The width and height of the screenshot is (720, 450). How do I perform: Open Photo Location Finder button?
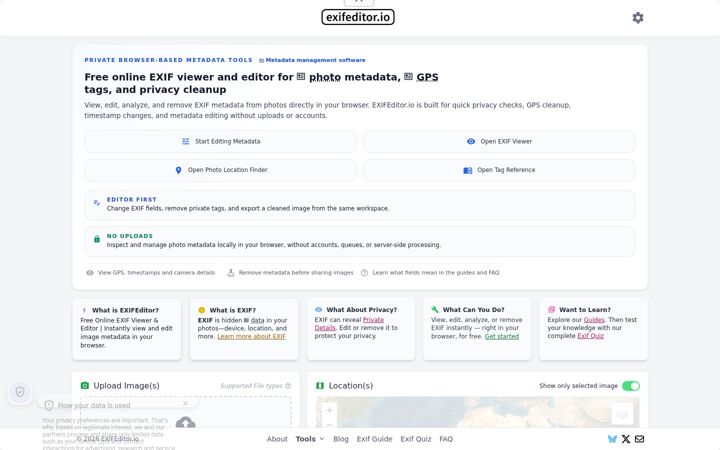tap(220, 170)
